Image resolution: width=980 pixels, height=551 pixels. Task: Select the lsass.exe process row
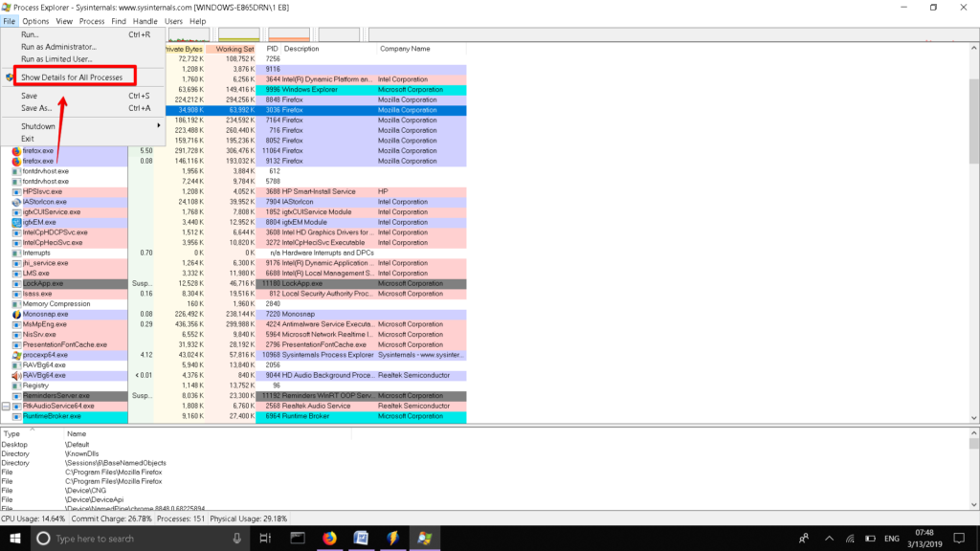(x=234, y=294)
